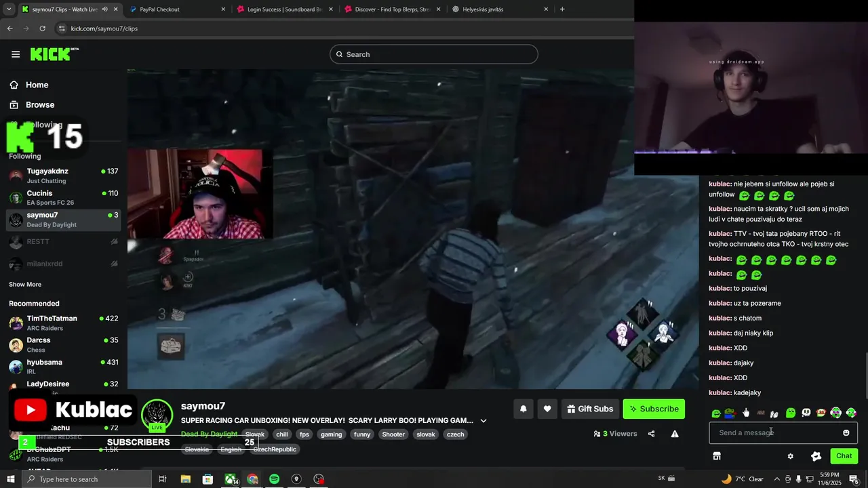Open emoji picker in message box

pyautogui.click(x=846, y=432)
